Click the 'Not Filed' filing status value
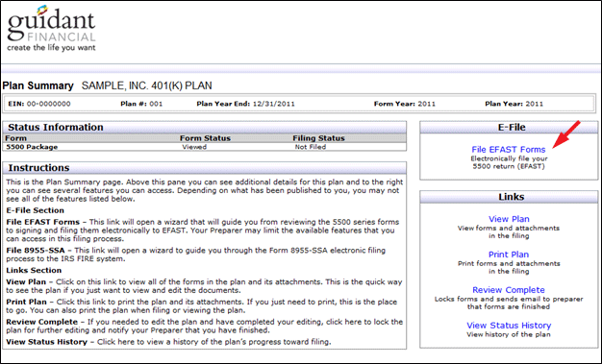The width and height of the screenshot is (602, 364). tap(311, 147)
